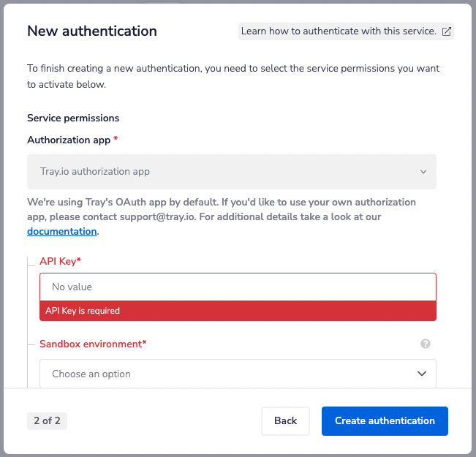Screen dimensions: 476x457
Task: Click the Sandbox environment help question-mark icon
Action: 426,344
